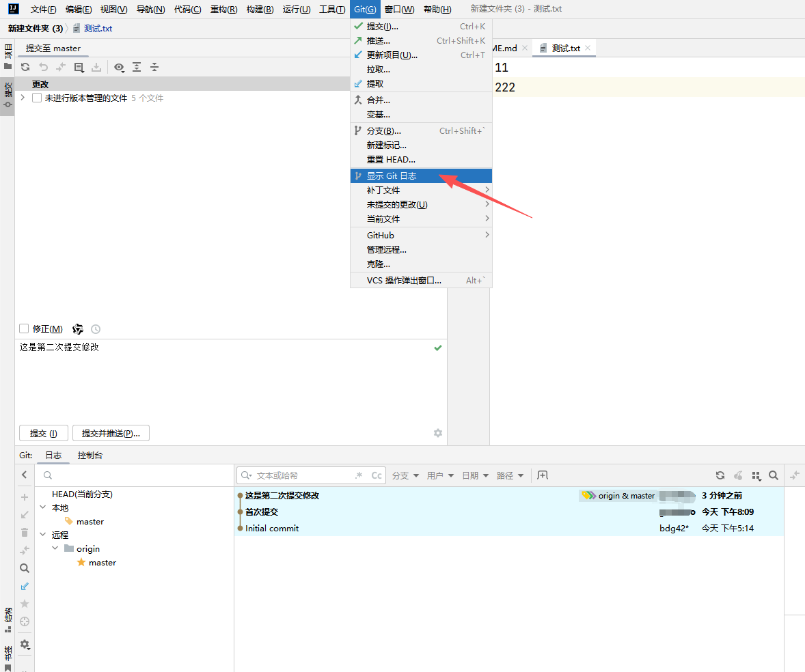Viewport: 805px width, 672px height.
Task: Check the unversioned files checkbox
Action: click(37, 98)
